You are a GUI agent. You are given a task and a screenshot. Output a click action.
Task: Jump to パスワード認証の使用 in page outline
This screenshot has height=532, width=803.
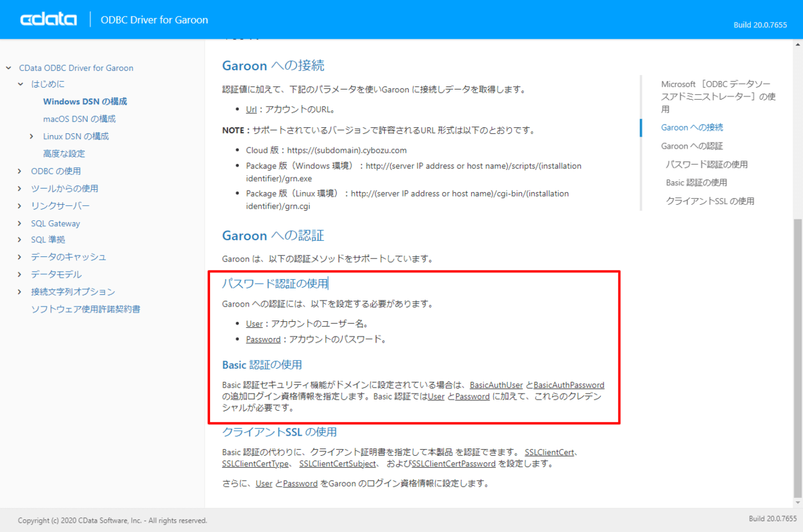[707, 165]
